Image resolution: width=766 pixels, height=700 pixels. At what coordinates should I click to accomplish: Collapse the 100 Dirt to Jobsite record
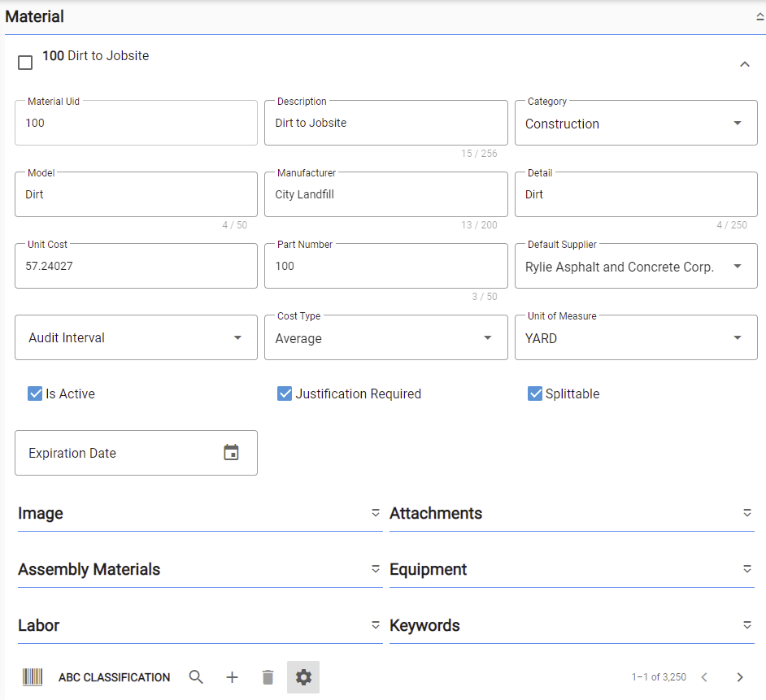click(745, 64)
